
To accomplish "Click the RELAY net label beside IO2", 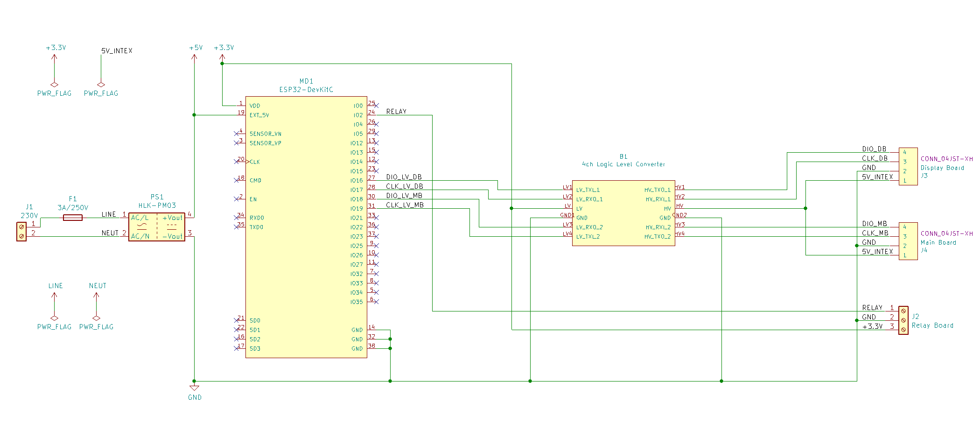I will coord(396,112).
